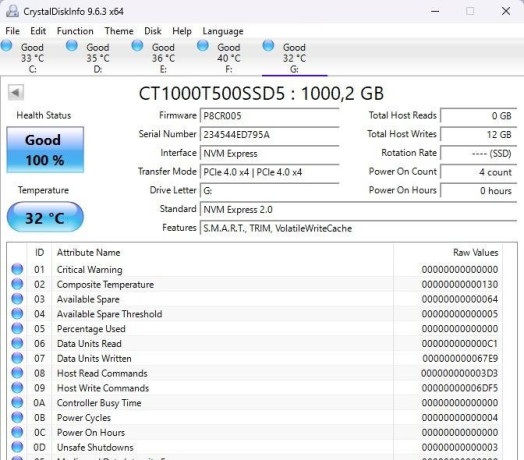
Task: Open the Theme menu
Action: click(x=119, y=31)
